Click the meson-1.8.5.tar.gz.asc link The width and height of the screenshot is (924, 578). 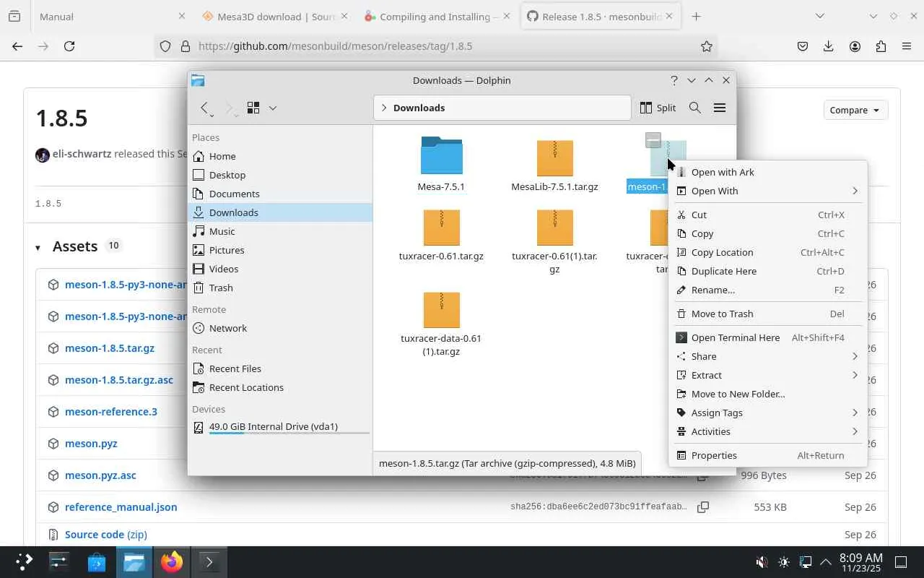point(119,380)
